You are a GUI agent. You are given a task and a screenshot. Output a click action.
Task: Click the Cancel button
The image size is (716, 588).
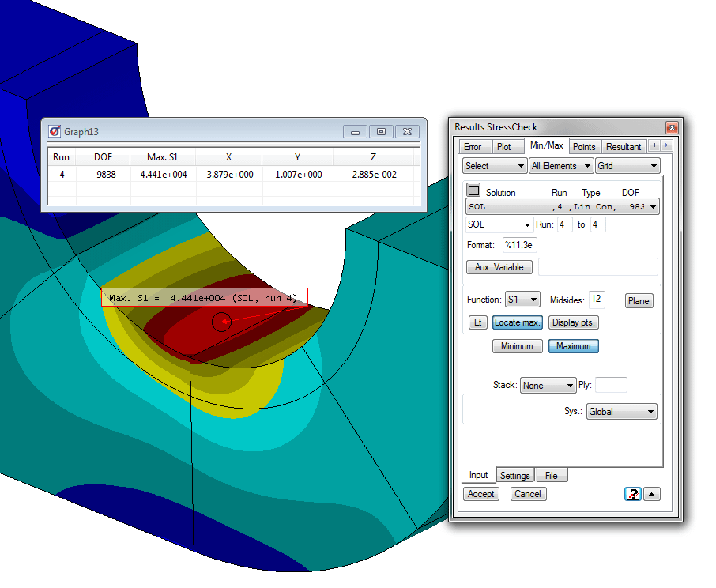coord(528,494)
